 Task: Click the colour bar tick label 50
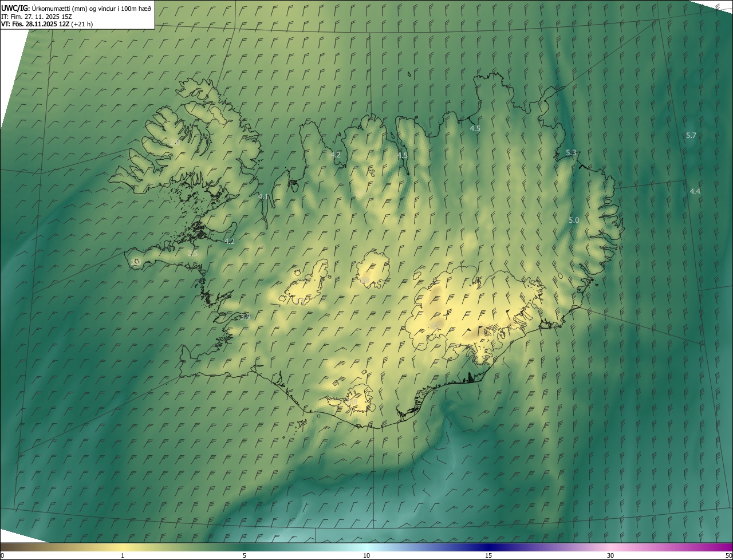point(728,555)
